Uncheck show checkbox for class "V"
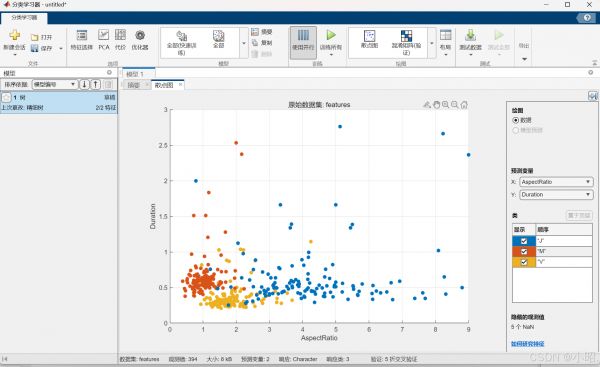The width and height of the screenshot is (600, 367). [524, 262]
